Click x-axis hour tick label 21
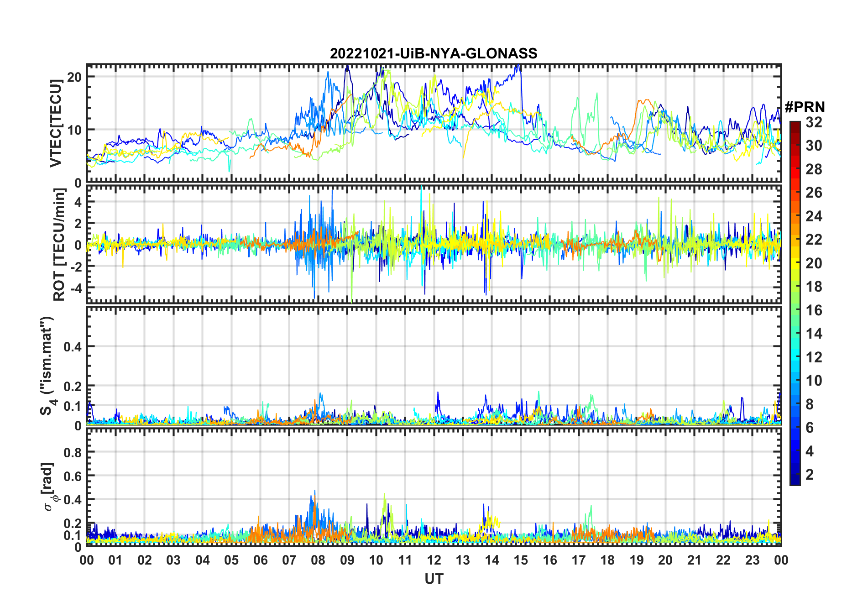Screen dimensions: 868x607 694,560
